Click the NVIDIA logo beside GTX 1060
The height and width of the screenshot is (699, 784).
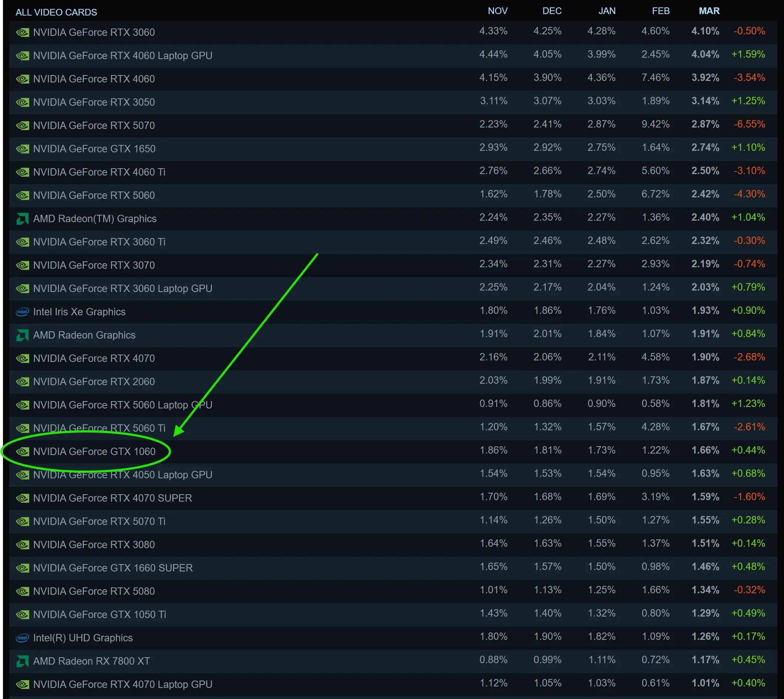[x=22, y=452]
